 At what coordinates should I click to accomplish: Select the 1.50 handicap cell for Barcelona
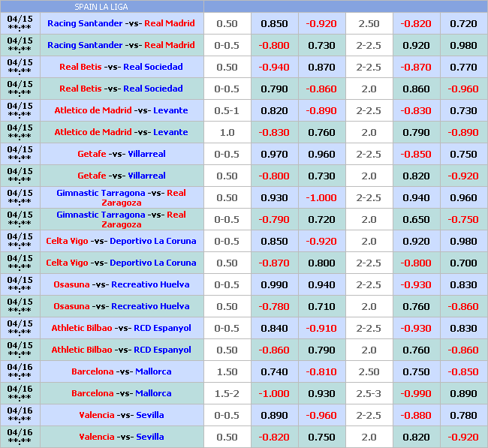227,371
